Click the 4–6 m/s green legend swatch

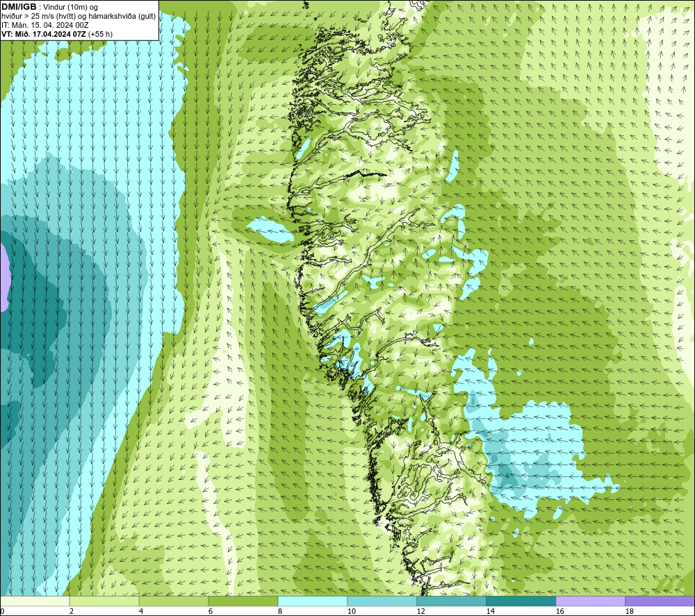tap(173, 601)
